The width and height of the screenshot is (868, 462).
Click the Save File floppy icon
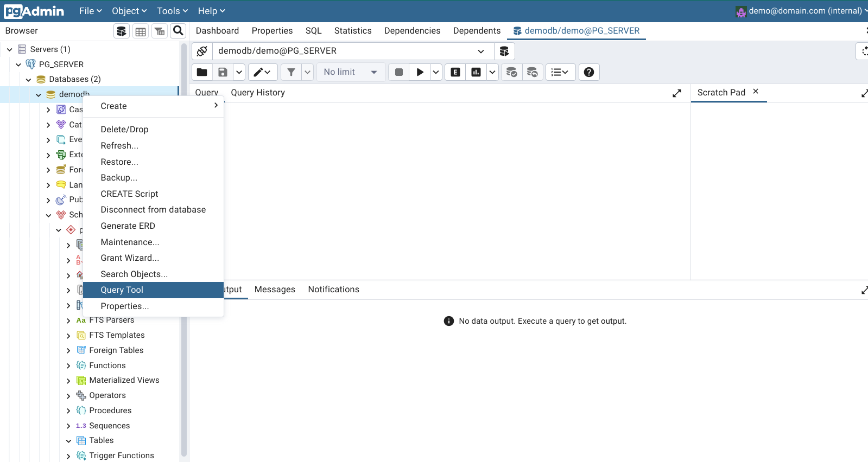(223, 72)
